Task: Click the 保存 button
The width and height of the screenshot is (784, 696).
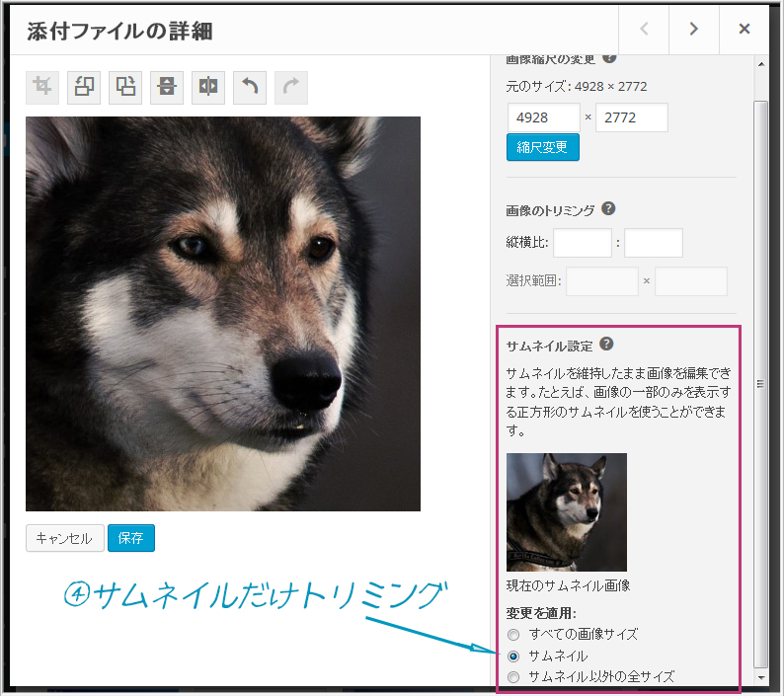Action: pyautogui.click(x=131, y=538)
